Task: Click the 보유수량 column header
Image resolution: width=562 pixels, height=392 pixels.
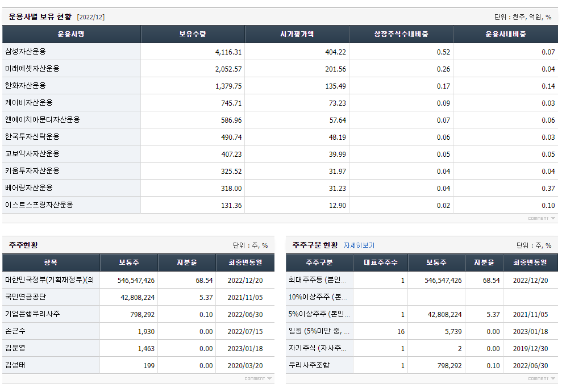Action: click(193, 34)
